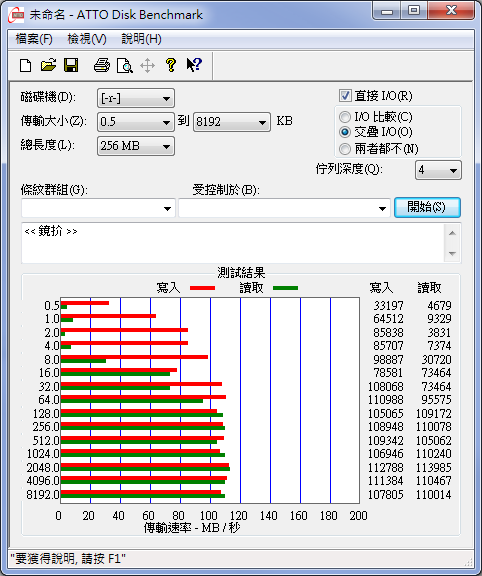Click the 8192.0 chart row label
The width and height of the screenshot is (482, 576).
[43, 495]
